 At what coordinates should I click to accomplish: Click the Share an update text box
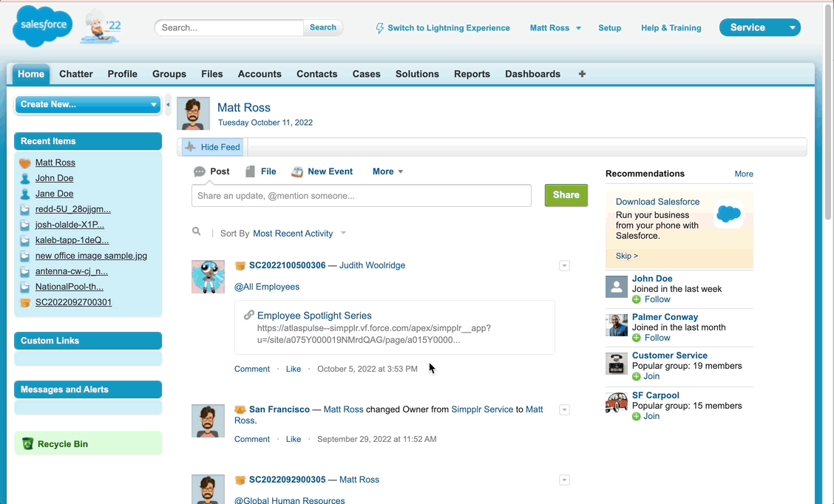(361, 196)
